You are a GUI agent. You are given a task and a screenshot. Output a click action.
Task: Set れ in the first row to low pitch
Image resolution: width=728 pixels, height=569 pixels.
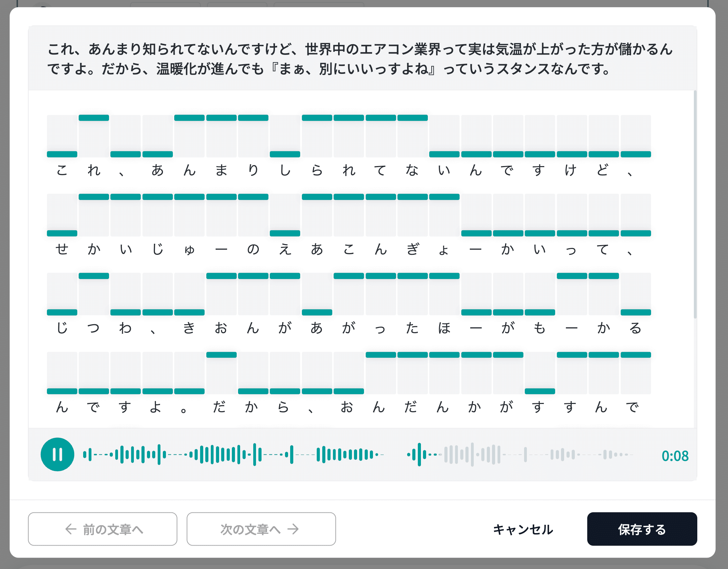(x=94, y=154)
